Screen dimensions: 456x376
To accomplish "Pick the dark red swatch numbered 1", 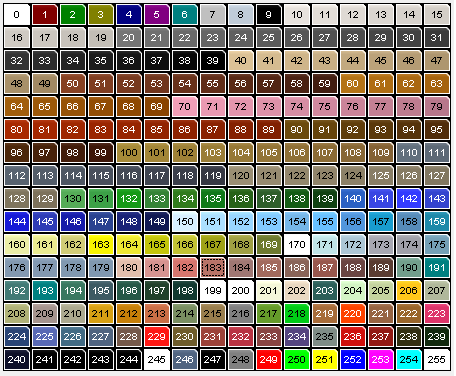I will 45,15.
